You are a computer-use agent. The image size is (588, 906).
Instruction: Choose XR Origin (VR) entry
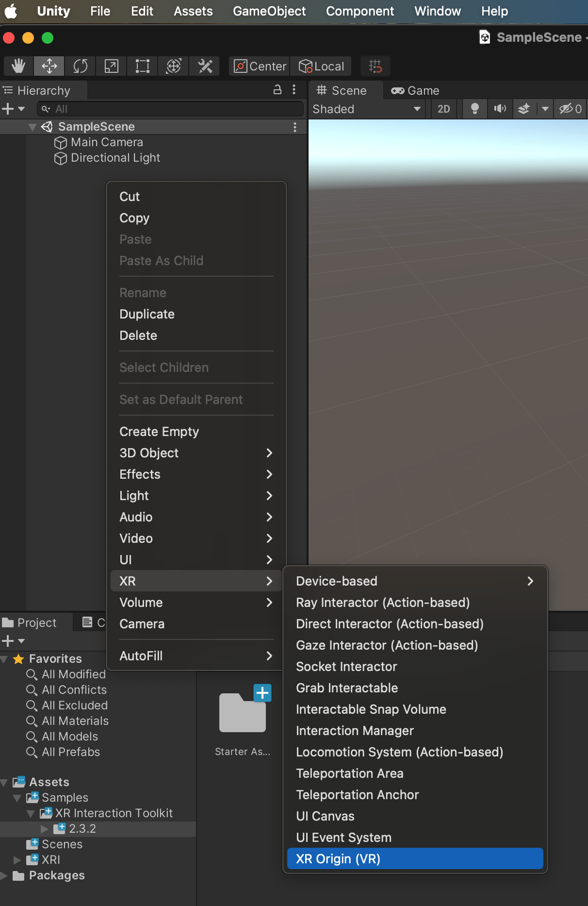(415, 859)
